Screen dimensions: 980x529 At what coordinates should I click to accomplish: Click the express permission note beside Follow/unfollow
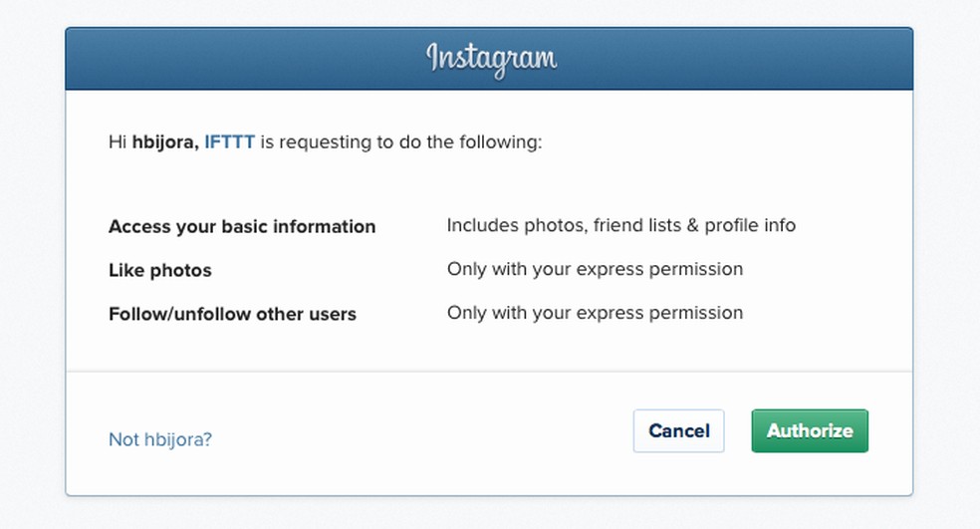tap(595, 313)
